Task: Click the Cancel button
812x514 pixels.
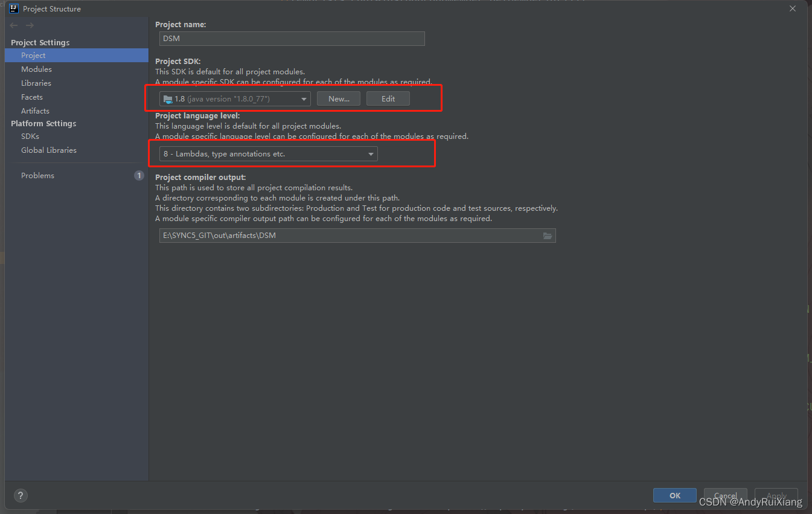Action: (726, 495)
